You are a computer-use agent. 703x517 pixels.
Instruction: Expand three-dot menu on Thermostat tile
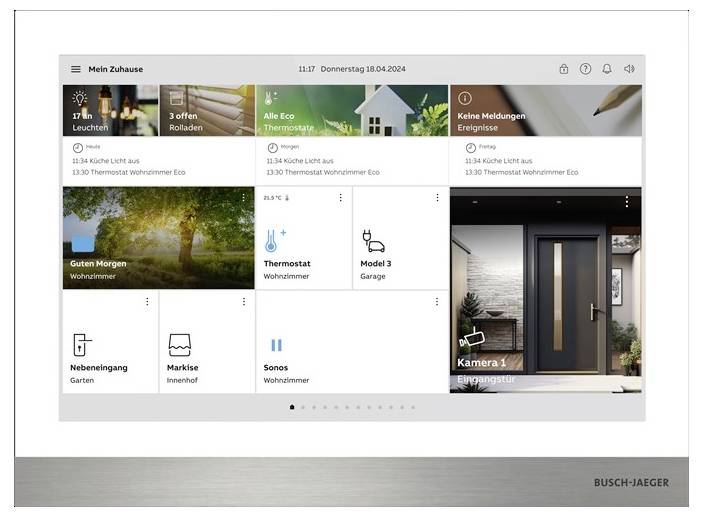pos(340,198)
